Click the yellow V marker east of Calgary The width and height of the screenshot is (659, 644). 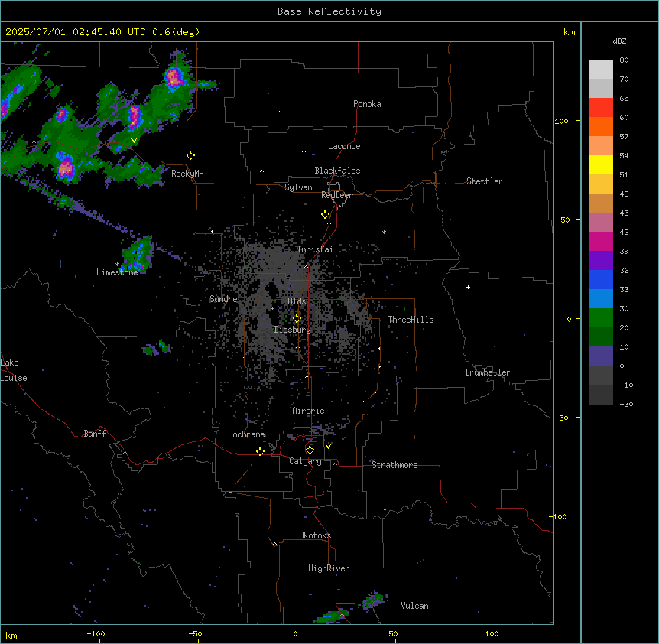pyautogui.click(x=328, y=447)
